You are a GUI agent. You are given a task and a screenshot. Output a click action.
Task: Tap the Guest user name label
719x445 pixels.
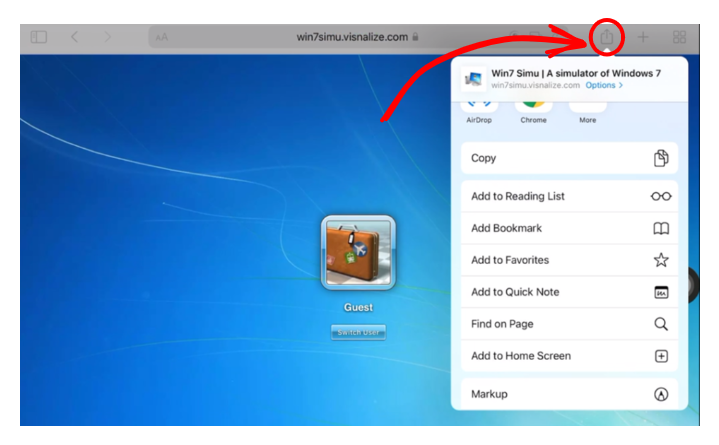(x=358, y=307)
